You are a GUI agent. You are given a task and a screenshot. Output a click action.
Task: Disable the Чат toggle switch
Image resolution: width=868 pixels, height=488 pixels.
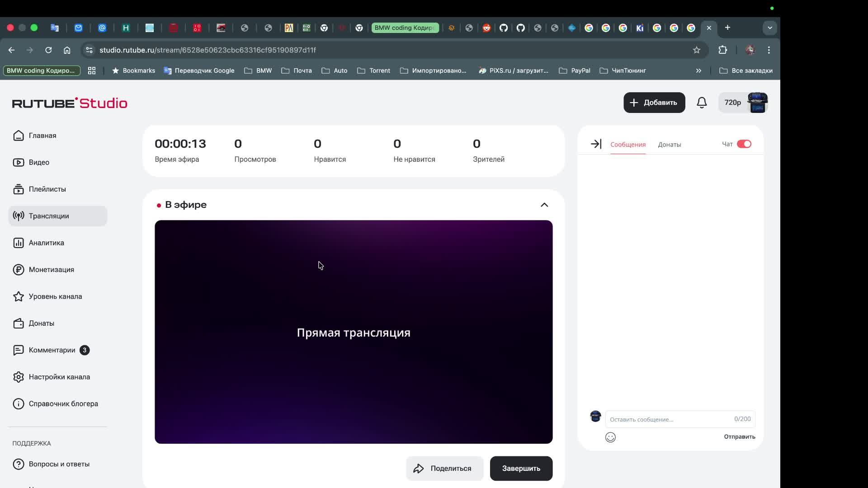744,144
